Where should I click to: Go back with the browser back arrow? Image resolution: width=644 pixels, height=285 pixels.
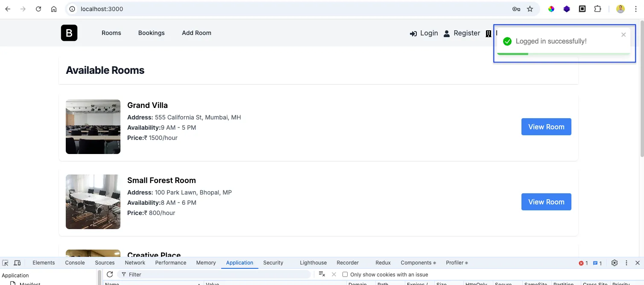tap(8, 9)
